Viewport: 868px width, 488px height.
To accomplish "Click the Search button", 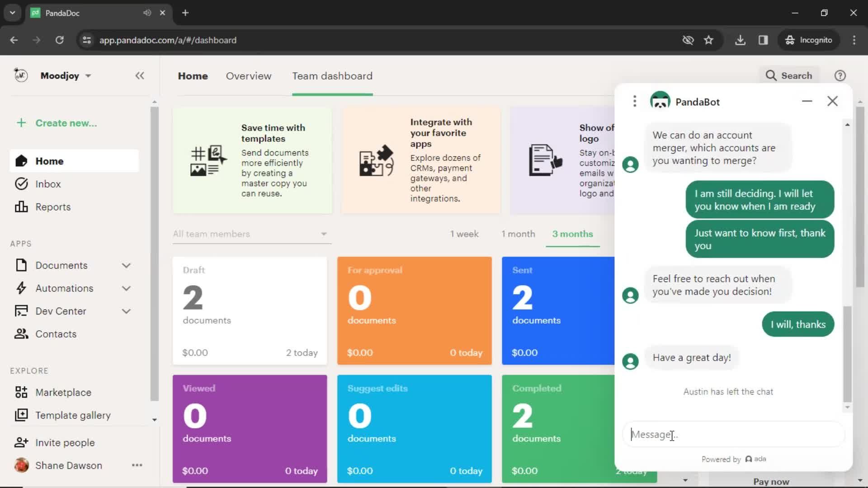I will pos(789,75).
